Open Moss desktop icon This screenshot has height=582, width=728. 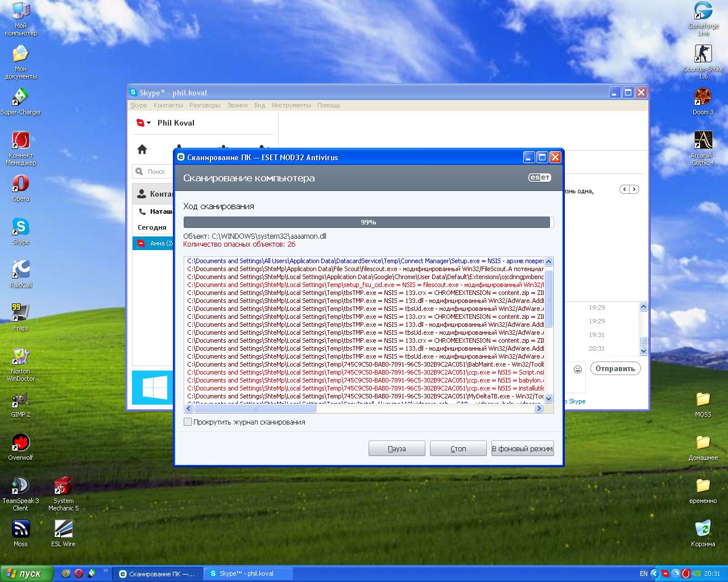pos(21,534)
